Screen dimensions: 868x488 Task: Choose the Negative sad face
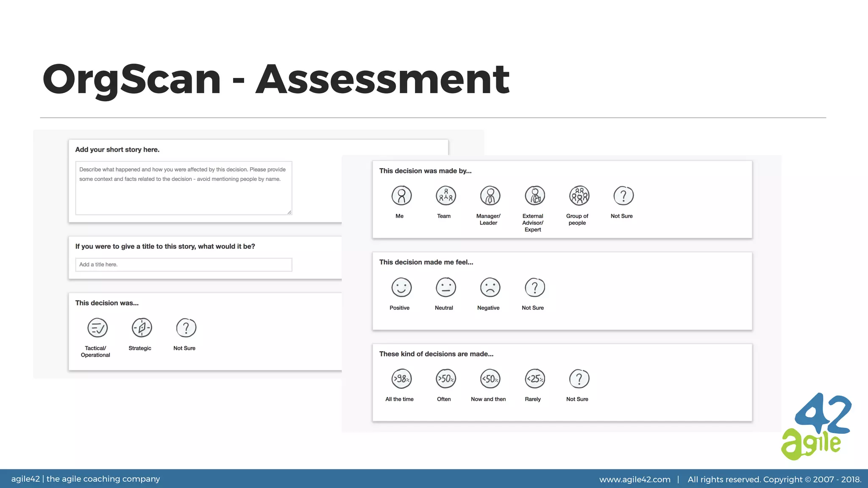click(x=490, y=288)
